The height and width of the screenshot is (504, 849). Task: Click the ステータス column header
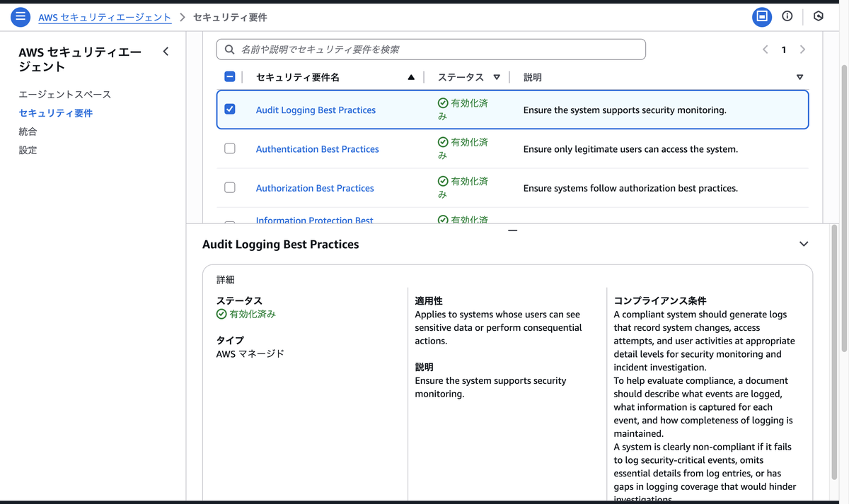(x=461, y=77)
